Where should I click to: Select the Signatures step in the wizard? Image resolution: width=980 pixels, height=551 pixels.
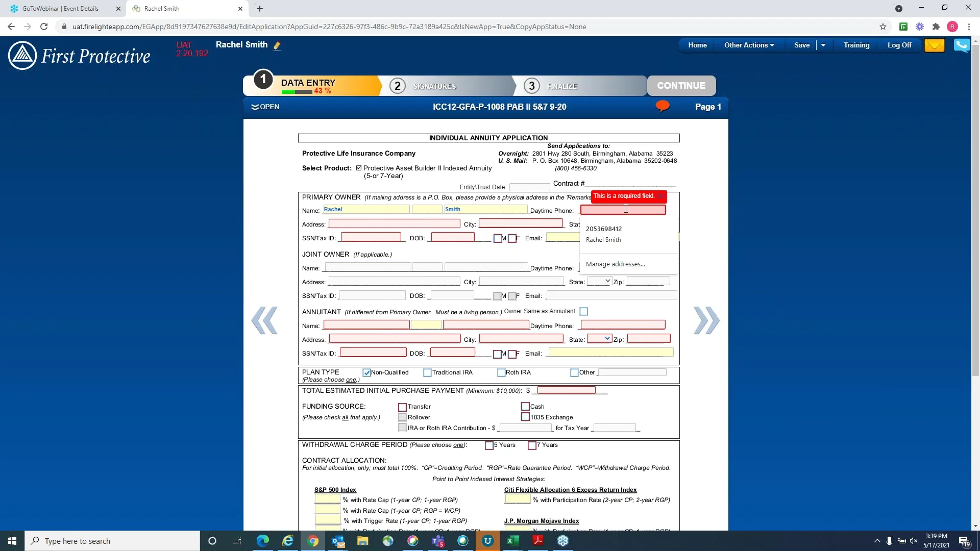click(x=434, y=86)
